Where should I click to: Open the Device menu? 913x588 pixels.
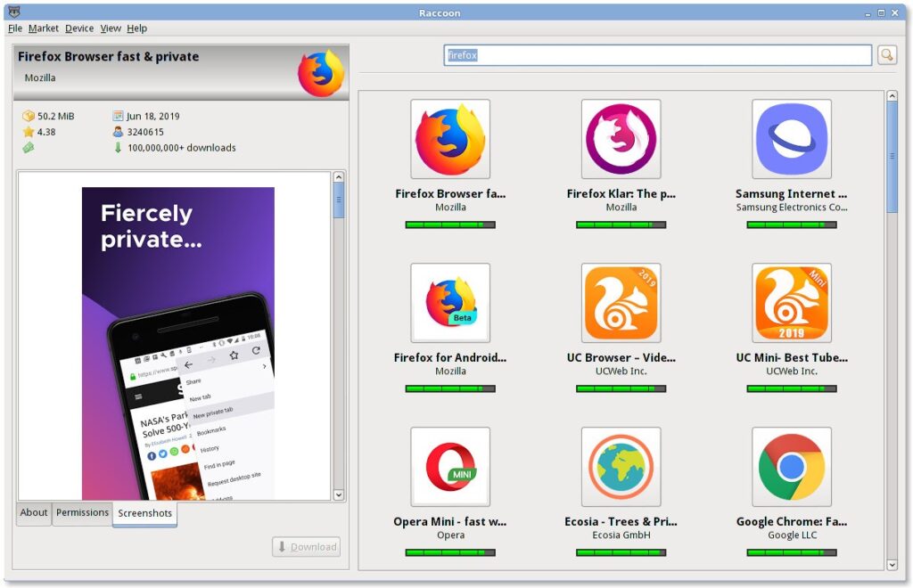click(79, 28)
